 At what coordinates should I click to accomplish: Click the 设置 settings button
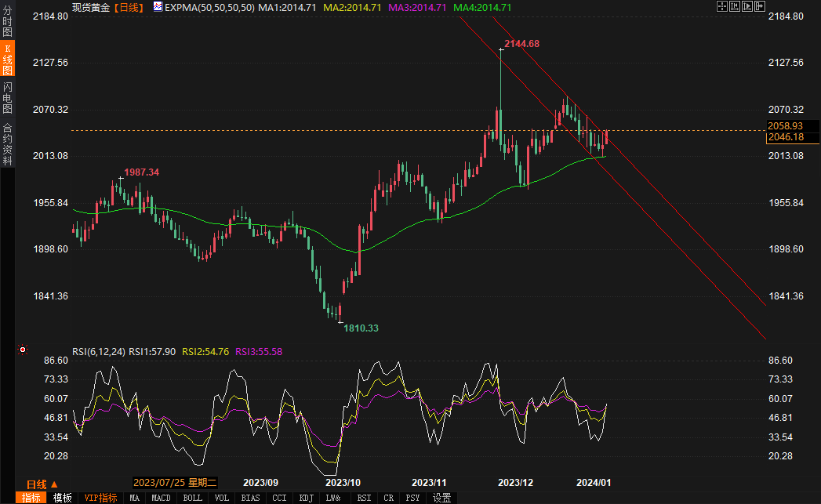[441, 498]
